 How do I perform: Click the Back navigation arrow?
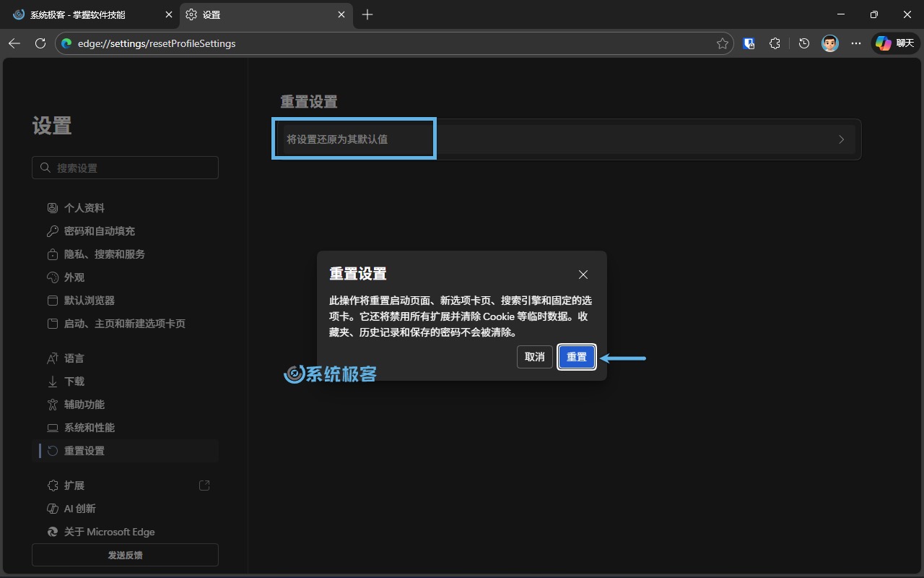(x=14, y=43)
